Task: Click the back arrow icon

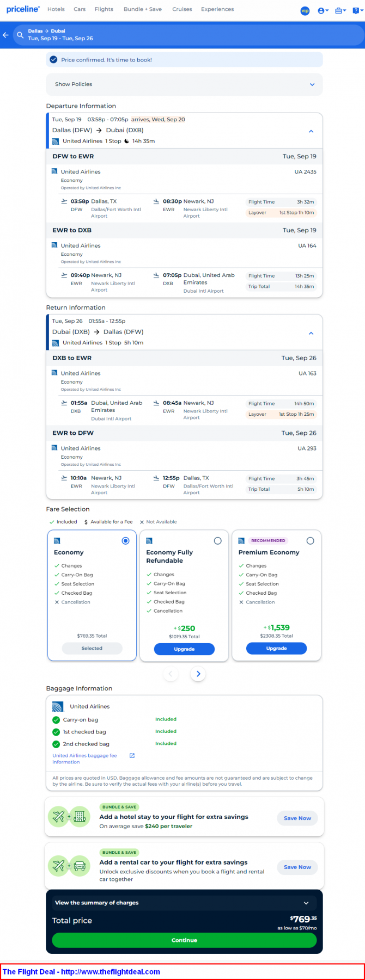Action: pos(6,35)
